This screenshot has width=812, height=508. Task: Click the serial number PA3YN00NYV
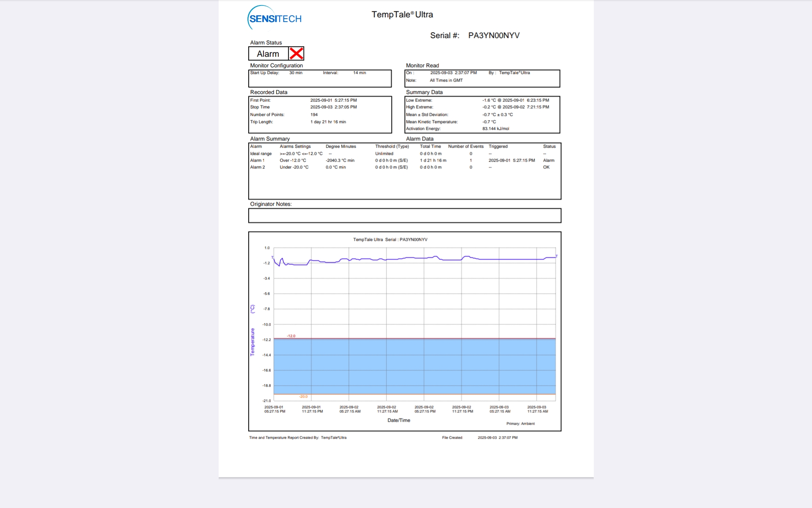click(x=494, y=36)
